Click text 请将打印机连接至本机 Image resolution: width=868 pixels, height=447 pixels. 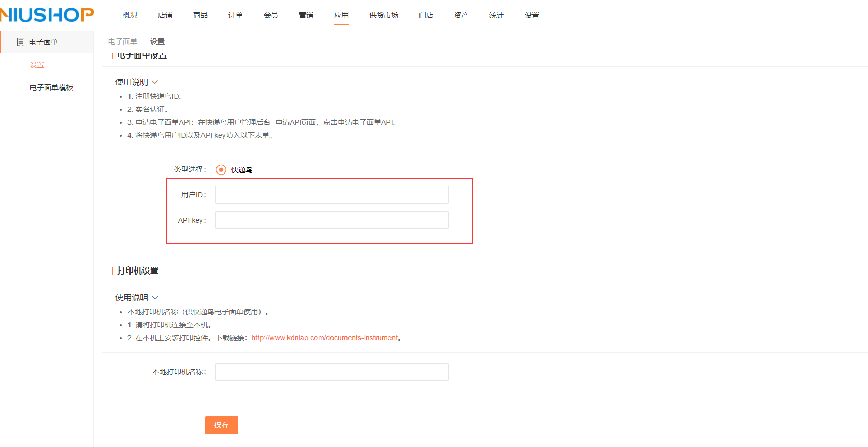169,325
